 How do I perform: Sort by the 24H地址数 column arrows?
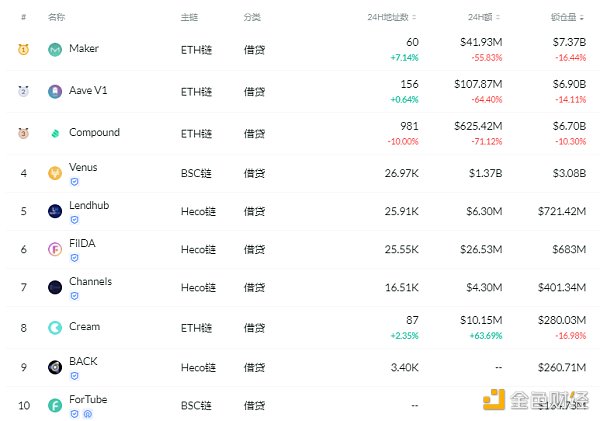[x=414, y=18]
